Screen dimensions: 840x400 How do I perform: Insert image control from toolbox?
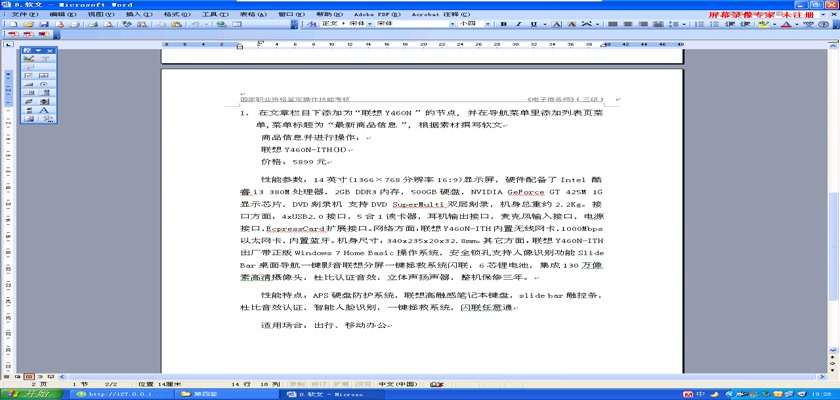28,119
